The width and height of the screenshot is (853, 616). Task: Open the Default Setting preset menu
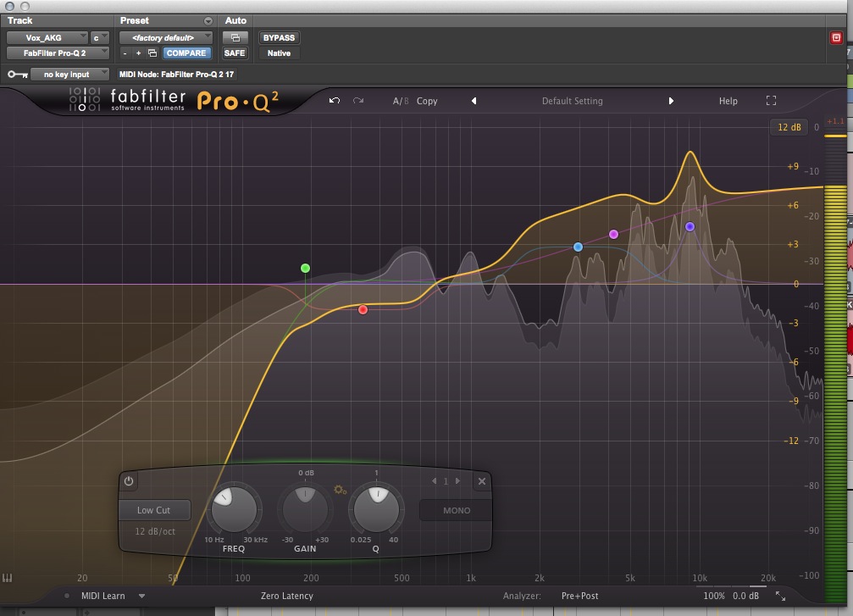(573, 101)
